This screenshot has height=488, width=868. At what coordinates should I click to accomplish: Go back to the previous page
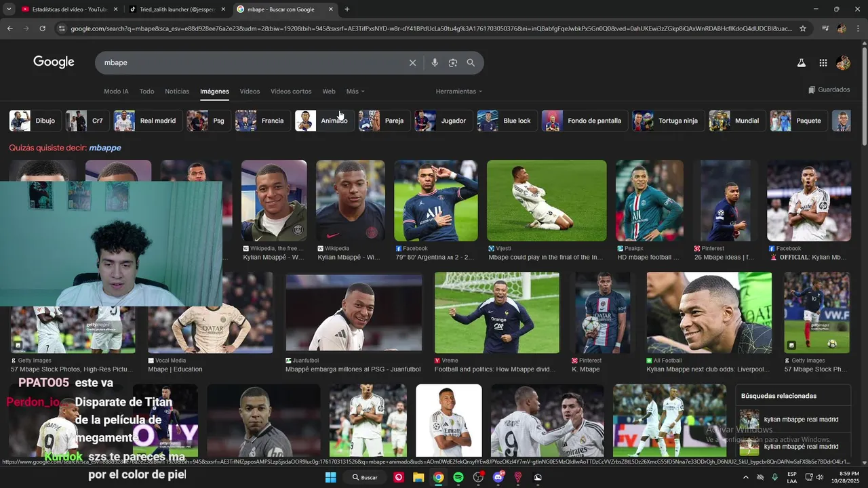9,28
